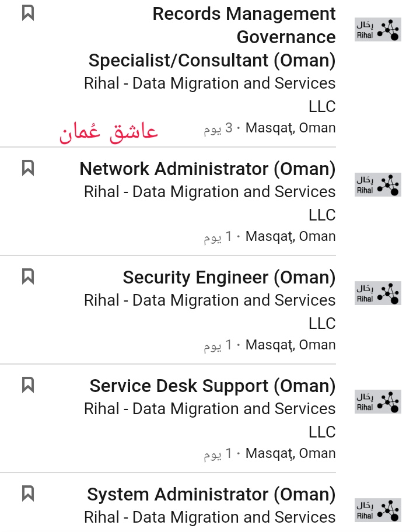Tap Rihal logo beside Security Engineer
Image resolution: width=420 pixels, height=532 pixels.
pos(377,293)
